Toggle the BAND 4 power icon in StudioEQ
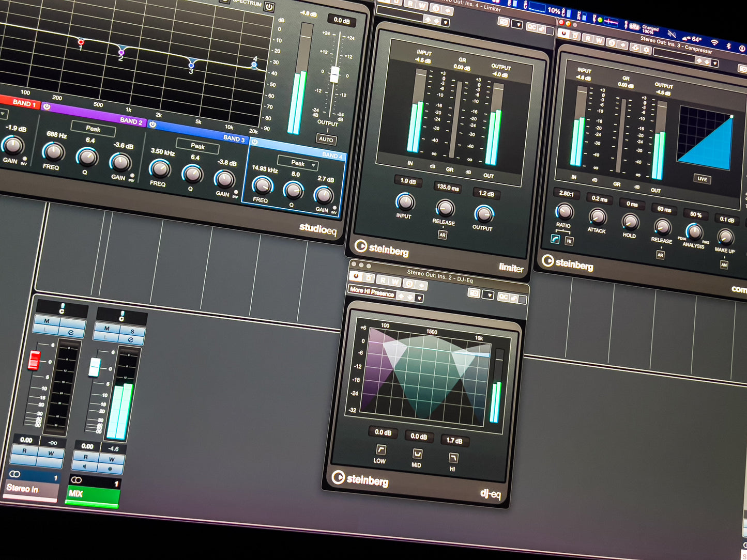The height and width of the screenshot is (560, 747). click(x=255, y=142)
